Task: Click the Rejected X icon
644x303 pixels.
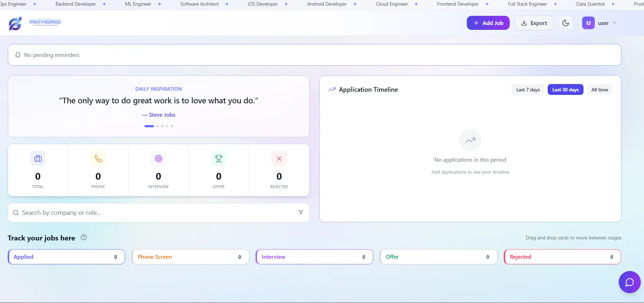Action: (x=279, y=159)
